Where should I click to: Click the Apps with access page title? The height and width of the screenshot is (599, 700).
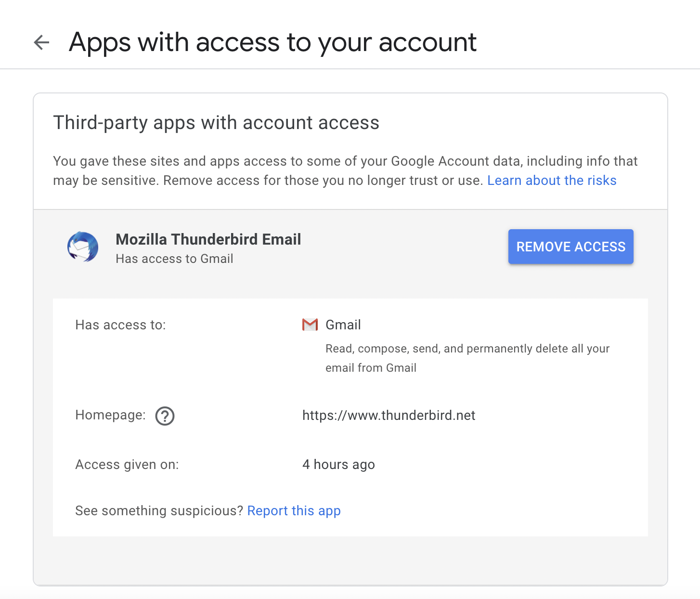pyautogui.click(x=272, y=43)
